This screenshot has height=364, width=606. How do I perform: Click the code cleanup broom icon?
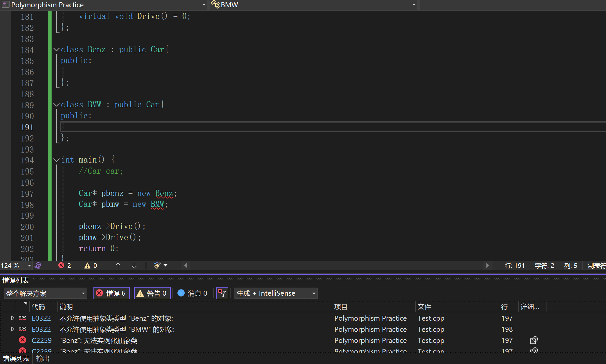157,265
